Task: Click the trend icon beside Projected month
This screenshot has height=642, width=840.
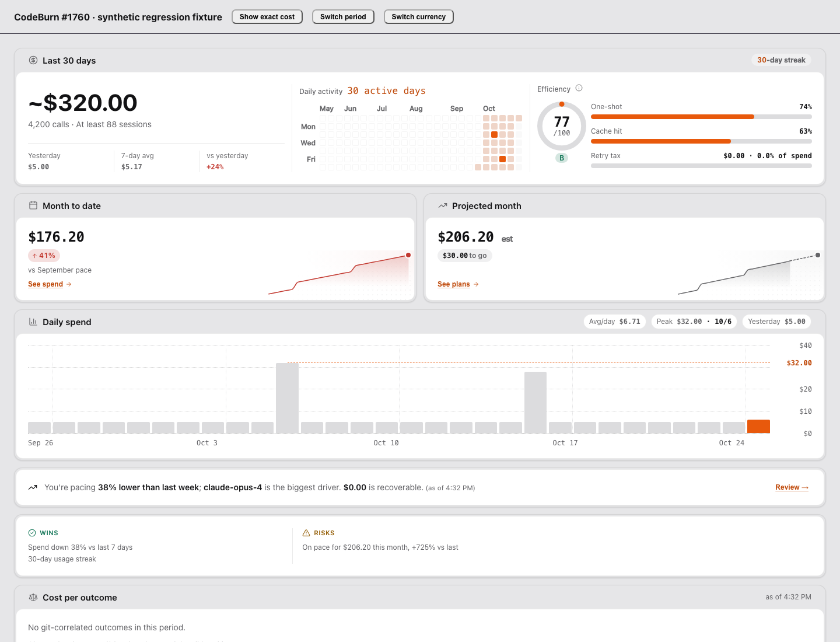Action: coord(443,205)
